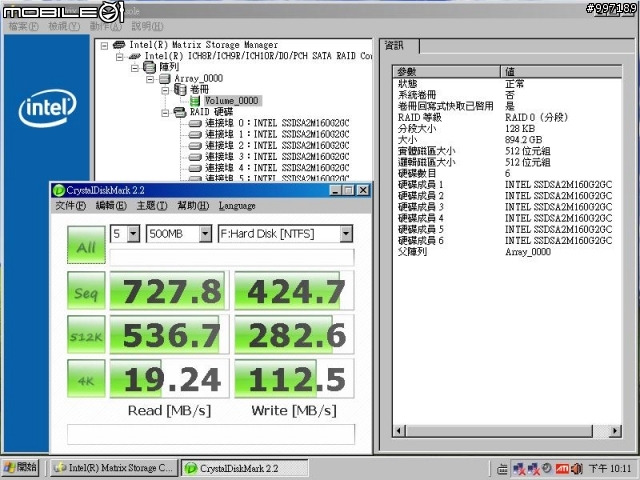Click disk icon for 連接埠 3

click(195, 157)
